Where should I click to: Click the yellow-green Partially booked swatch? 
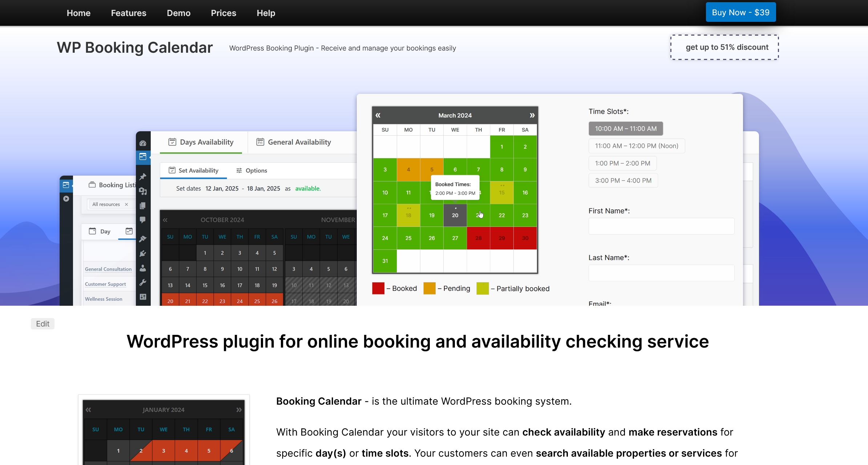483,288
